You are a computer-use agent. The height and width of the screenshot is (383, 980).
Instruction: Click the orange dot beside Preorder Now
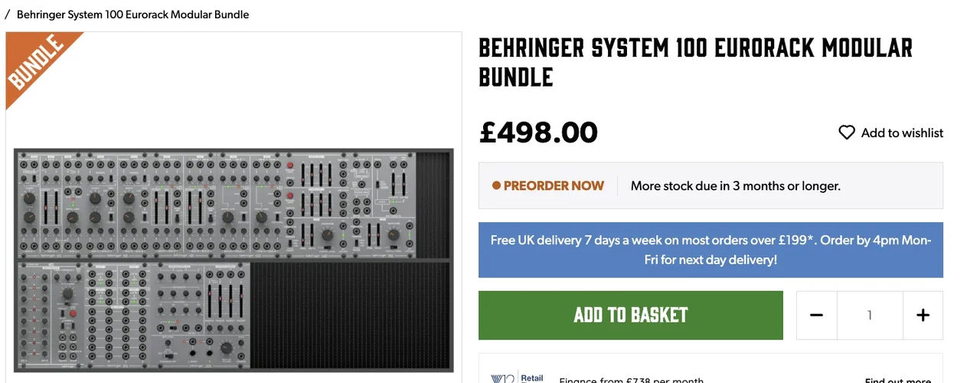tap(496, 185)
